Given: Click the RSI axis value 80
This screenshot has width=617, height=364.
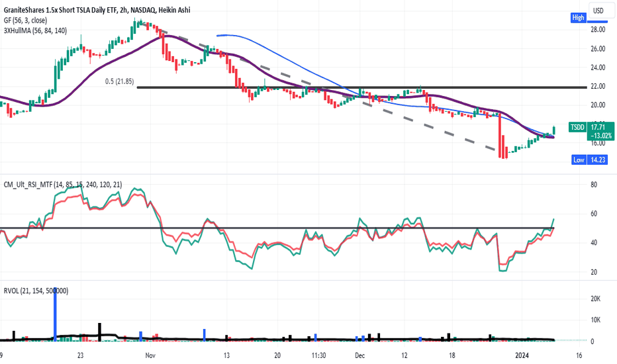Looking at the screenshot, I should click(594, 185).
